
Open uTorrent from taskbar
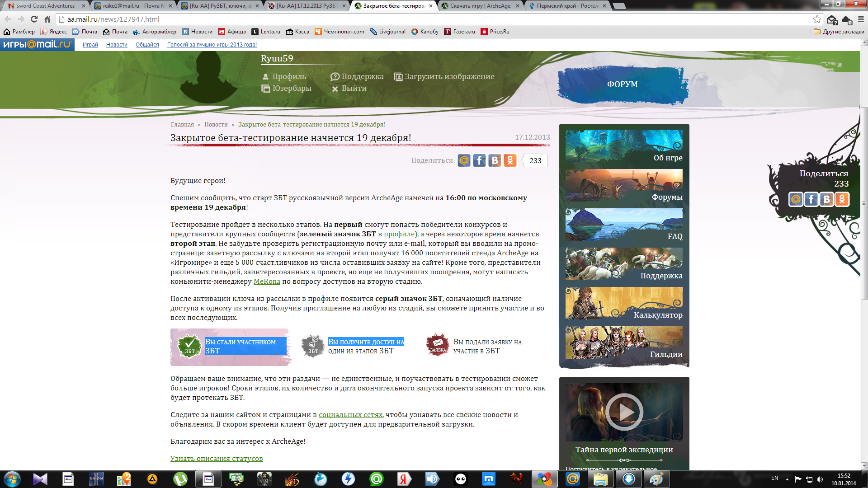pos(180,479)
